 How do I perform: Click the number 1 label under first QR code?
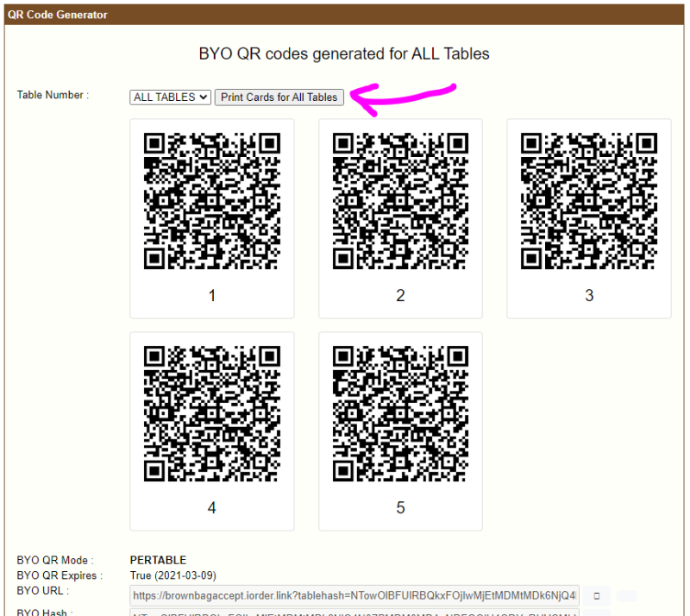click(x=212, y=296)
